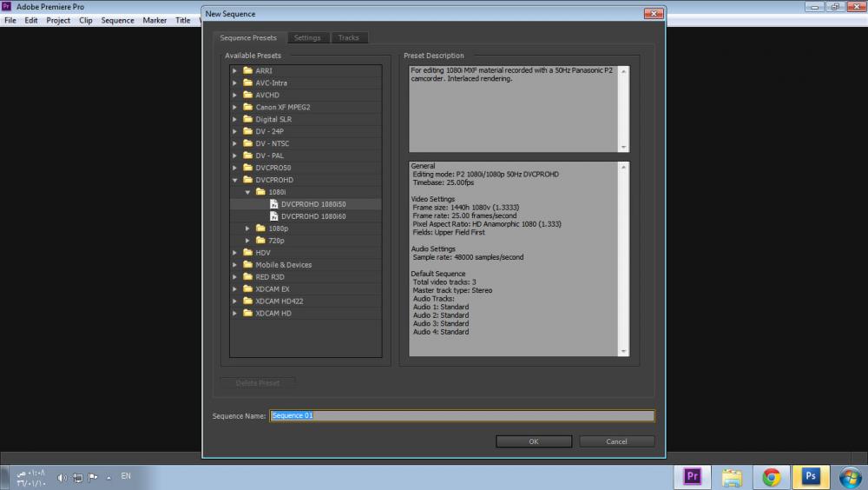
Task: Click the Windows Start orb
Action: [x=850, y=476]
